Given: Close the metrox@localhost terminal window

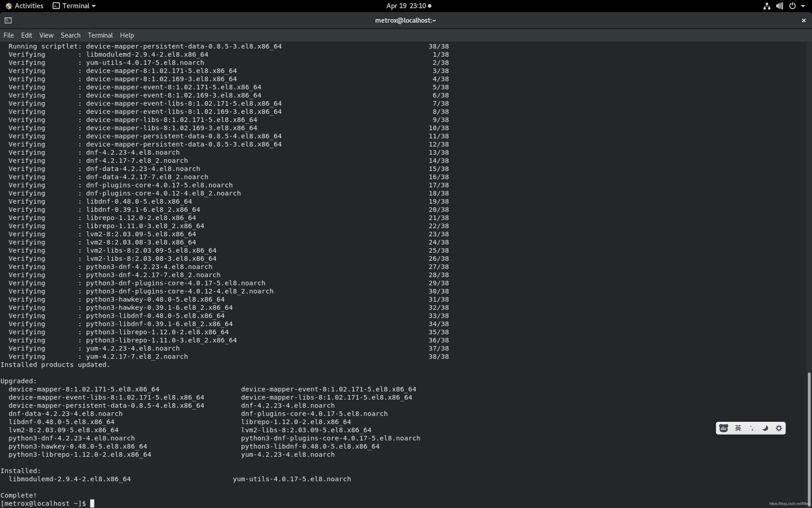Looking at the screenshot, I should coord(804,20).
